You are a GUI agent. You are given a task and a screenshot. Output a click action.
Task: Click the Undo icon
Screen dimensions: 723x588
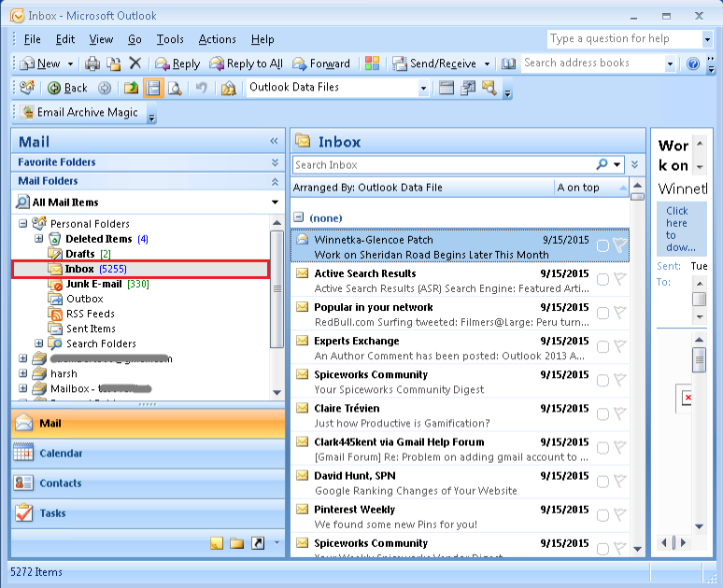click(x=202, y=88)
